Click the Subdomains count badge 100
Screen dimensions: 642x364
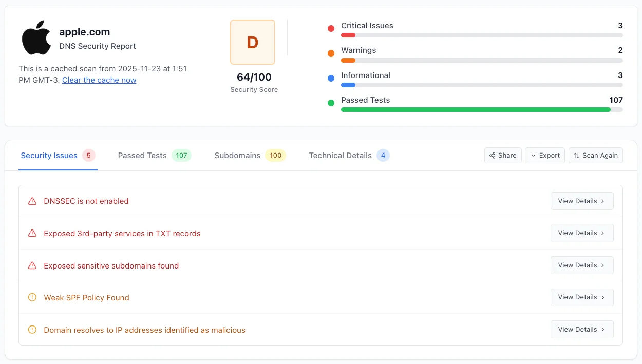tap(275, 156)
